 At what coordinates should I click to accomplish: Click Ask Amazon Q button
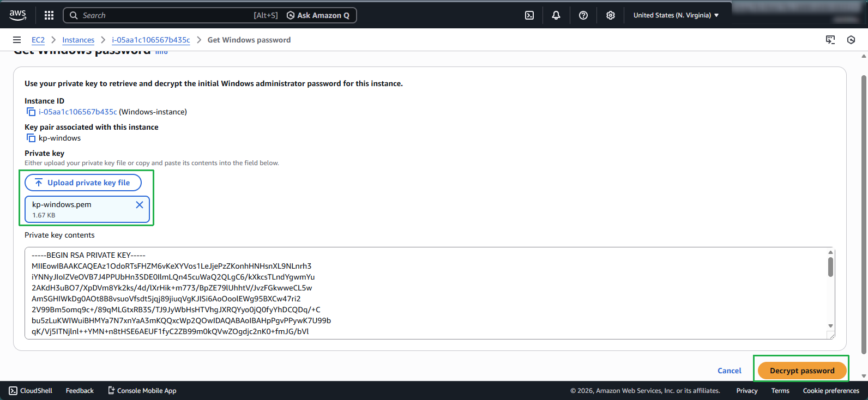318,15
